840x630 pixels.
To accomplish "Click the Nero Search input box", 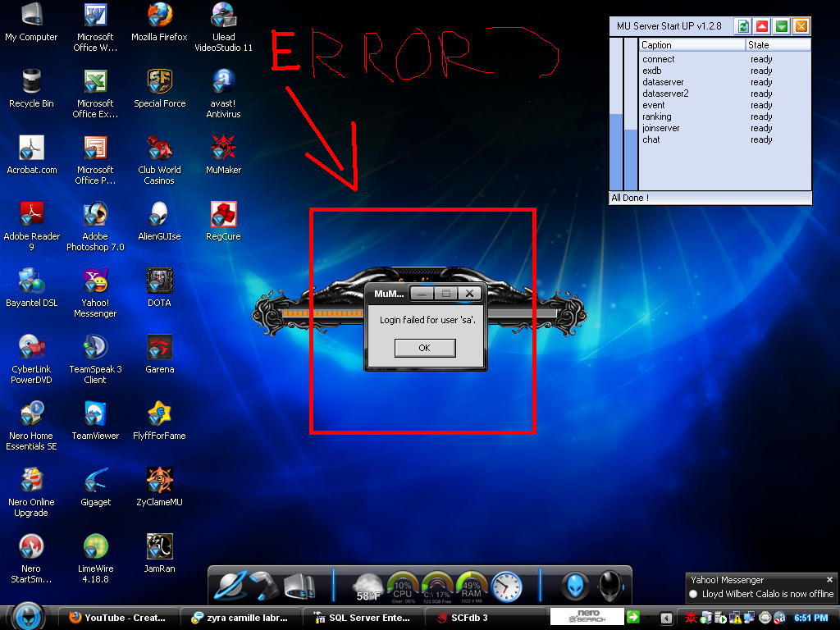I will [586, 617].
